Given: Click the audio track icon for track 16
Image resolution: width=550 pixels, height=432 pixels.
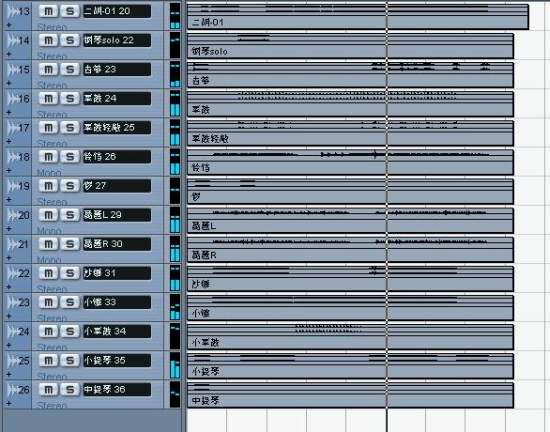Looking at the screenshot, I should pyautogui.click(x=13, y=99).
